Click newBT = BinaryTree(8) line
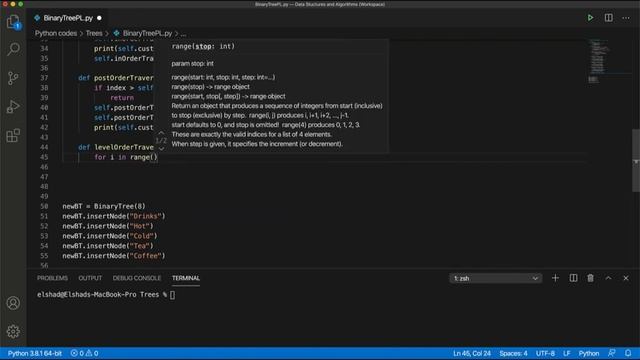The width and height of the screenshot is (640, 360). pyautogui.click(x=104, y=206)
